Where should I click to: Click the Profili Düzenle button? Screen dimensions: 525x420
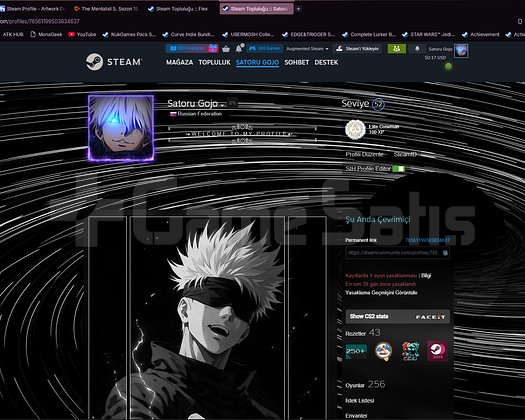(365, 154)
